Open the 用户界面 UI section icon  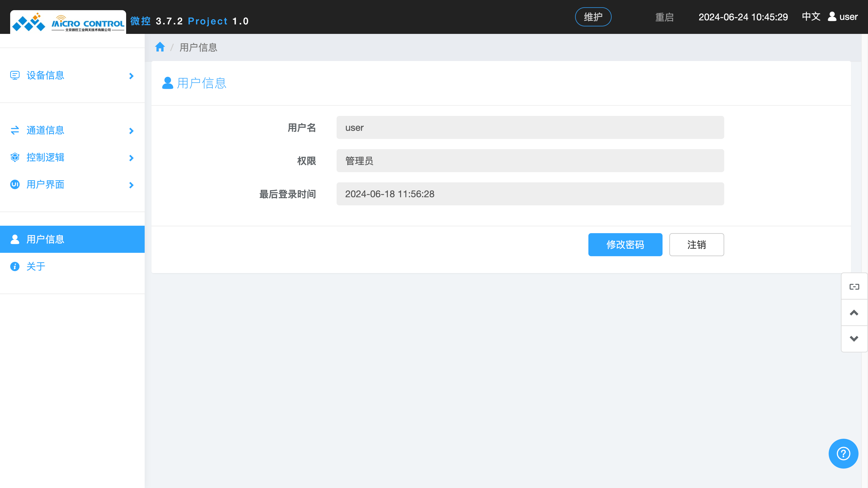pos(15,185)
